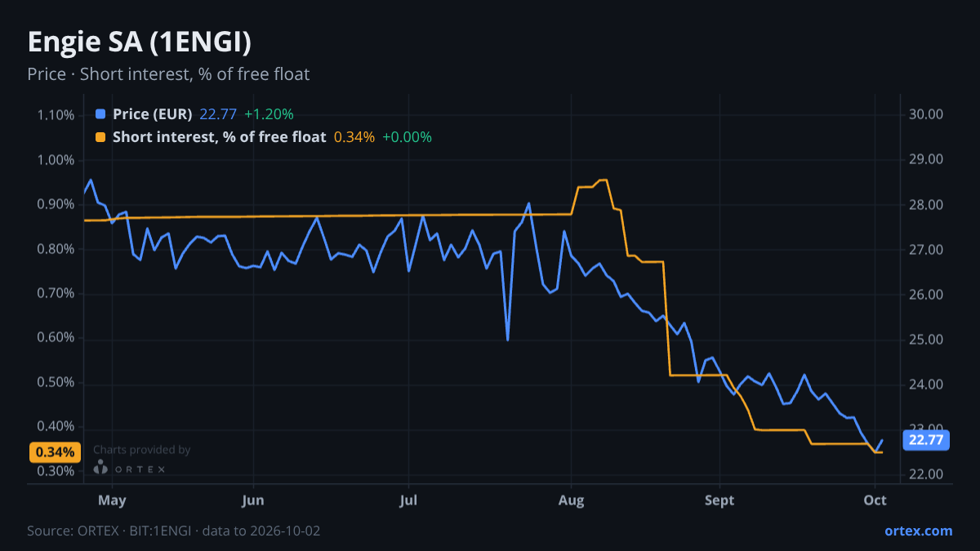Click the 0.34% short interest legend value
Image resolution: width=980 pixels, height=551 pixels.
tap(354, 137)
